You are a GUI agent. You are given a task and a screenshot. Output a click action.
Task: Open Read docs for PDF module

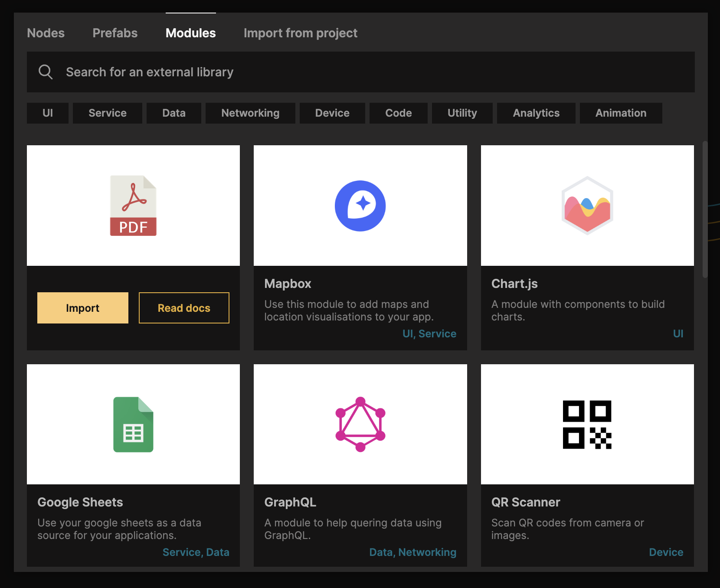pyautogui.click(x=184, y=308)
